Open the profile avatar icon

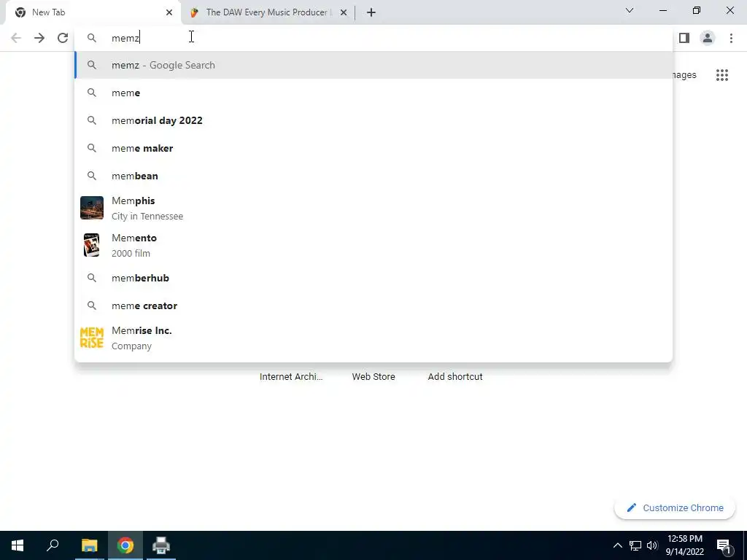[708, 38]
